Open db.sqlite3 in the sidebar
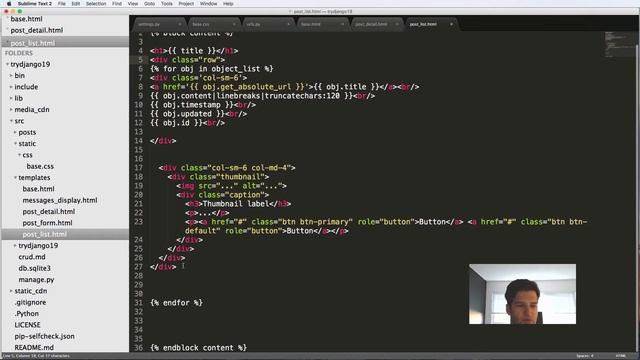The image size is (640, 360). click(x=35, y=268)
